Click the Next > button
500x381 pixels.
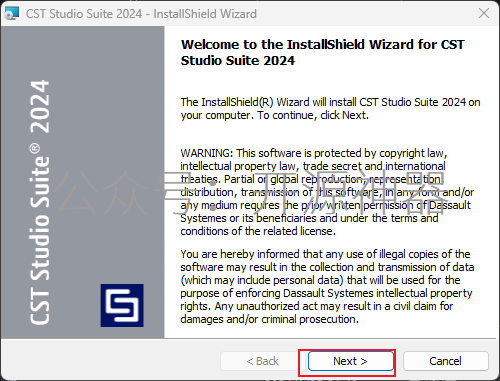point(351,361)
